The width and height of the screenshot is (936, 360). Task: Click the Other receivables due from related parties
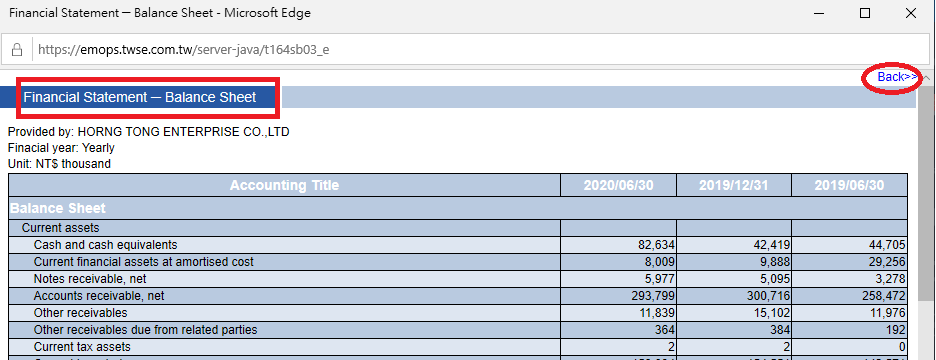[x=146, y=330]
